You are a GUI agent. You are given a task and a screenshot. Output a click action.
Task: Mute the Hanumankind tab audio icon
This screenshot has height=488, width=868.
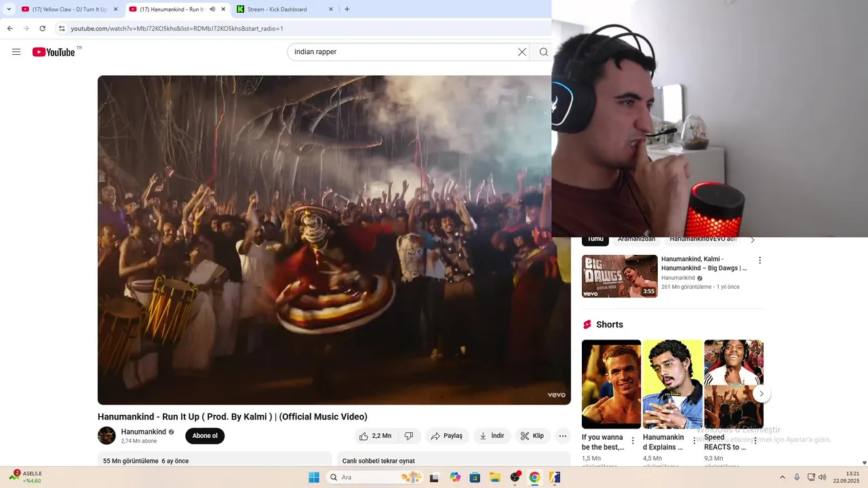[212, 9]
